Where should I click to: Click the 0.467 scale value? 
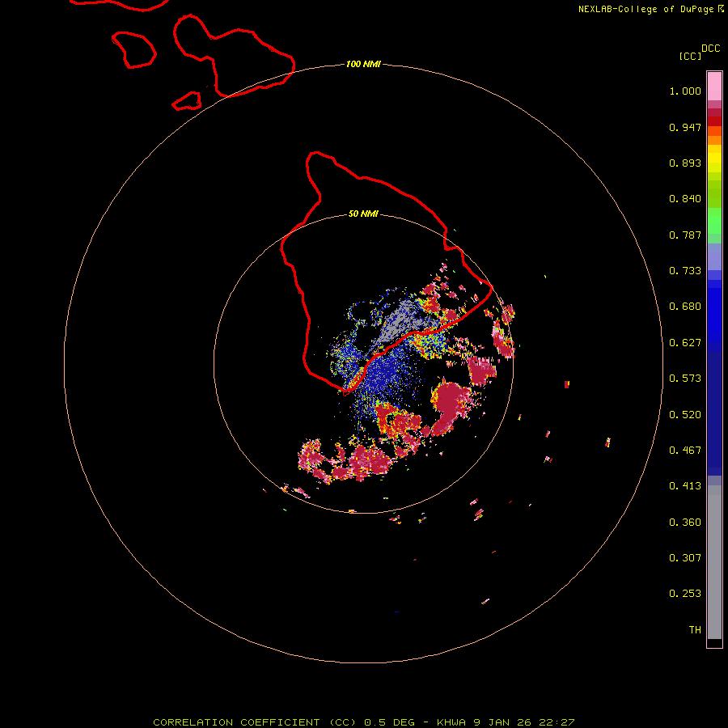(685, 451)
